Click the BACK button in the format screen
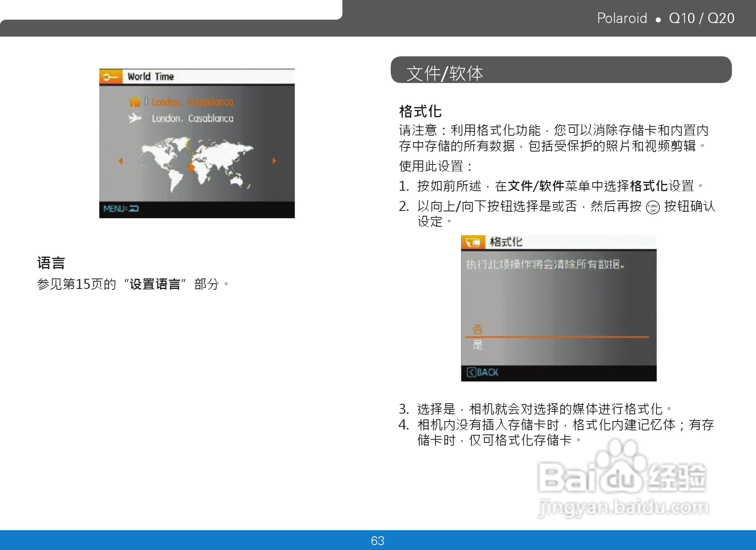Screen dimensions: 756x550 (482, 372)
